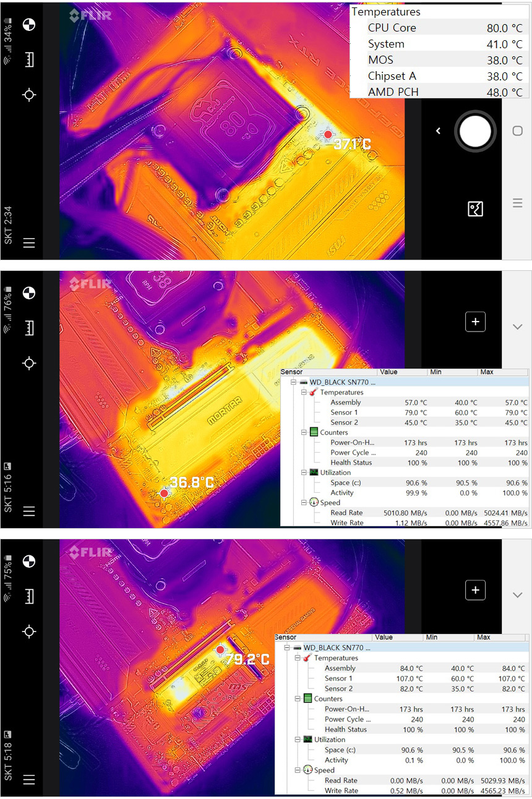Collapse Speed node showing 5010.80 MB/s Read Rate
532x799 pixels.
click(x=304, y=503)
